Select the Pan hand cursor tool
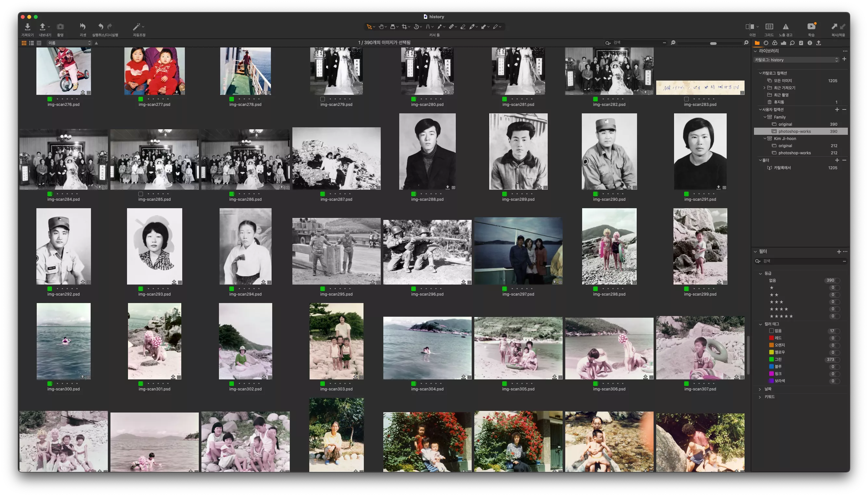This screenshot has height=496, width=868. (382, 27)
